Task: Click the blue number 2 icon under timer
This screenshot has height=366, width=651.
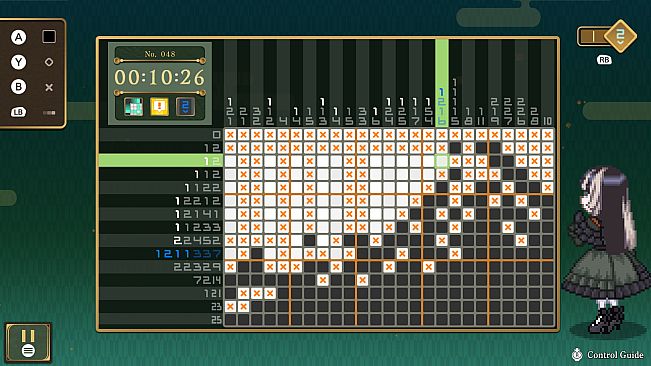Action: pyautogui.click(x=185, y=107)
